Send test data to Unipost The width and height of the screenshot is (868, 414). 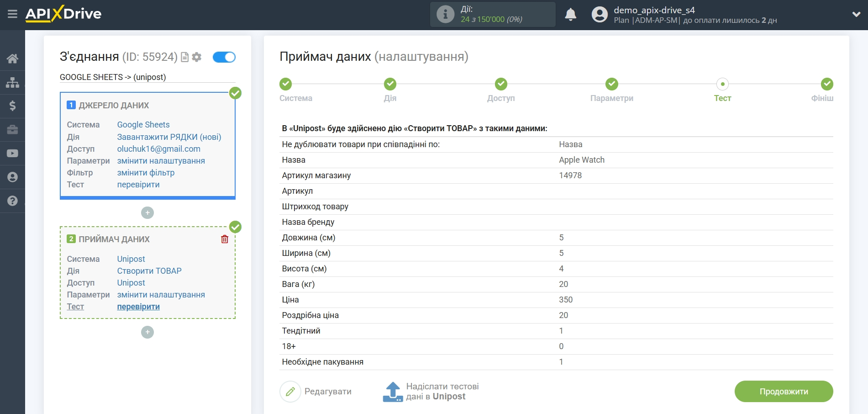431,392
